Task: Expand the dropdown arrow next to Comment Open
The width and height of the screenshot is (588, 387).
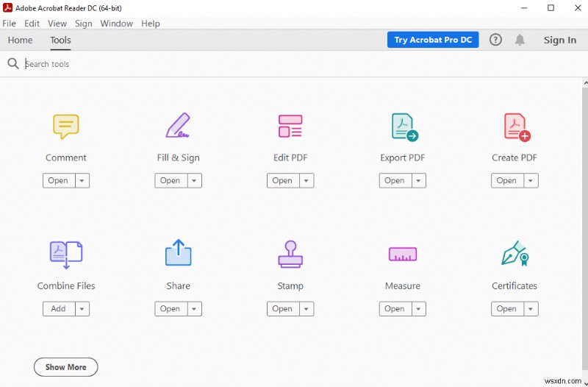Action: 82,180
